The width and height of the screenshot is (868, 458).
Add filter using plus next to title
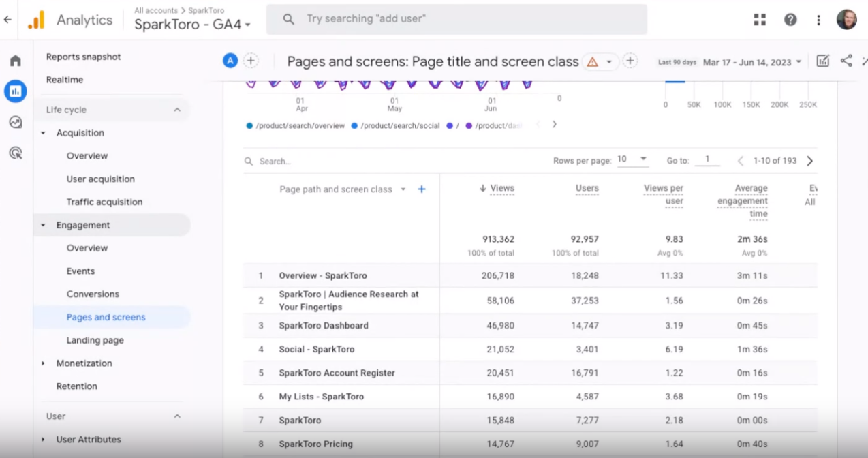[x=630, y=61]
